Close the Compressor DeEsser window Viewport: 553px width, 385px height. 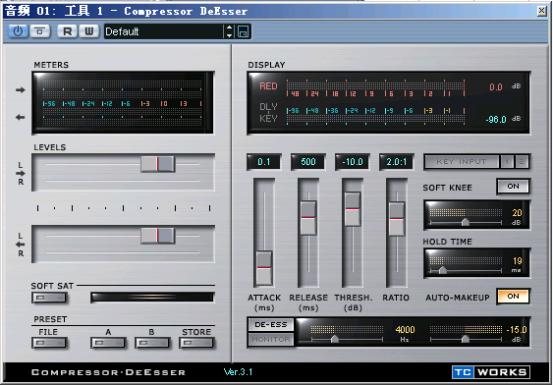(541, 11)
